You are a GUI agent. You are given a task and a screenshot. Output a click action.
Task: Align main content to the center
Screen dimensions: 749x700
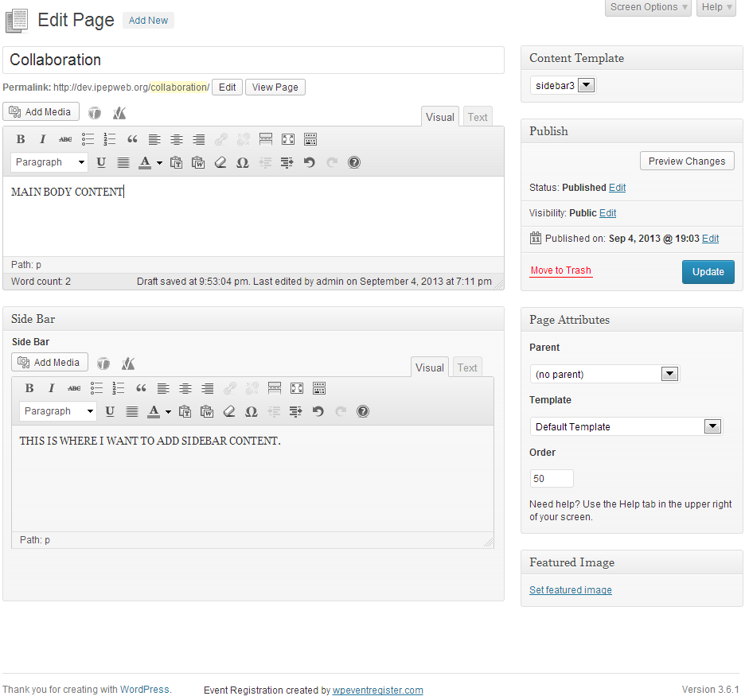177,138
